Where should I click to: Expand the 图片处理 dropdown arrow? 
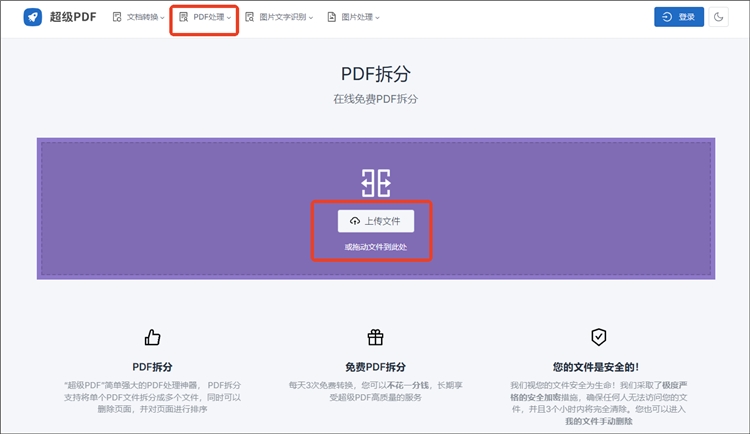click(x=378, y=18)
